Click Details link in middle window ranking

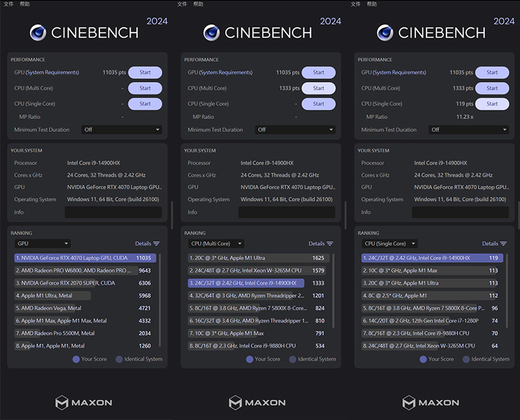click(x=317, y=244)
